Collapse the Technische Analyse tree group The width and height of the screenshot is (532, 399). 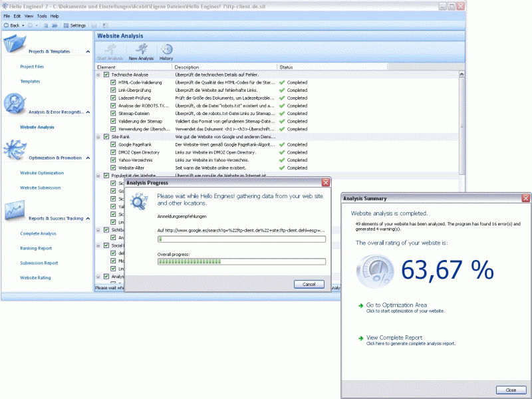[98, 74]
